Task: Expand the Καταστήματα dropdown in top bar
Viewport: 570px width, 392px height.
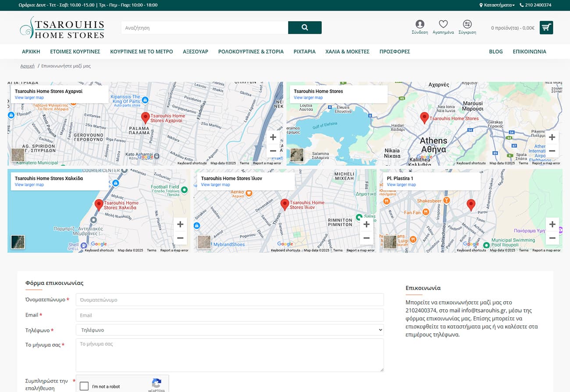Action: click(497, 5)
